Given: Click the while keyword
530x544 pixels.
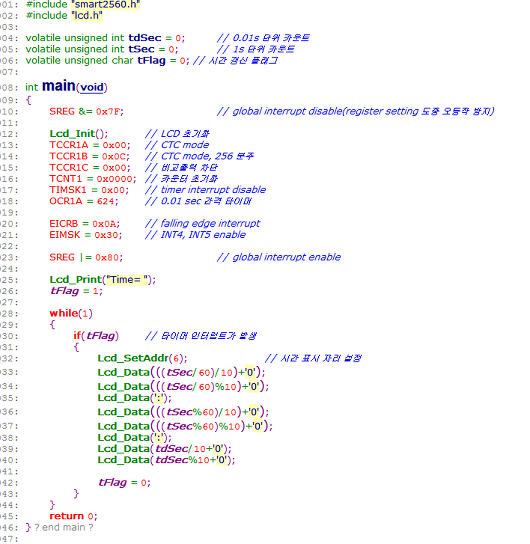Looking at the screenshot, I should (64, 313).
